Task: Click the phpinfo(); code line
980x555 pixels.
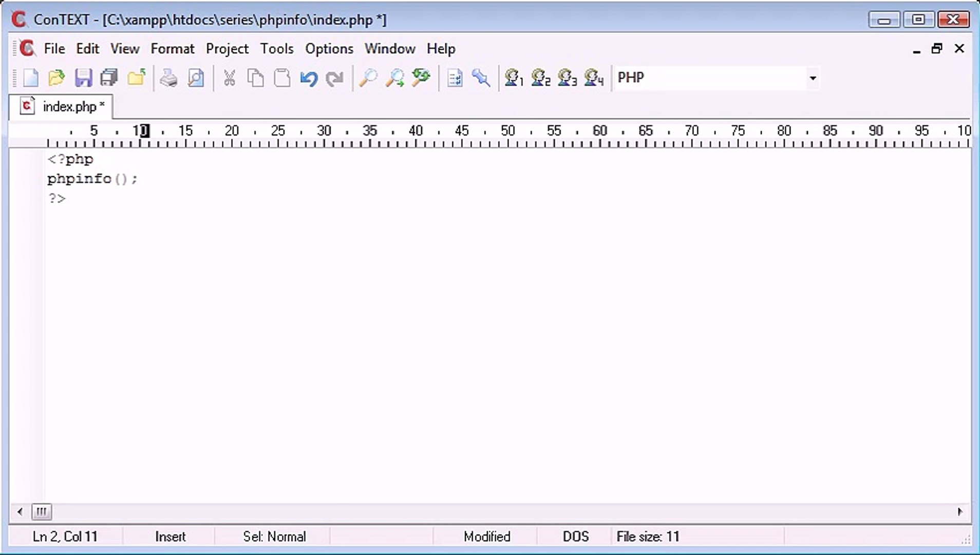Action: coord(92,179)
